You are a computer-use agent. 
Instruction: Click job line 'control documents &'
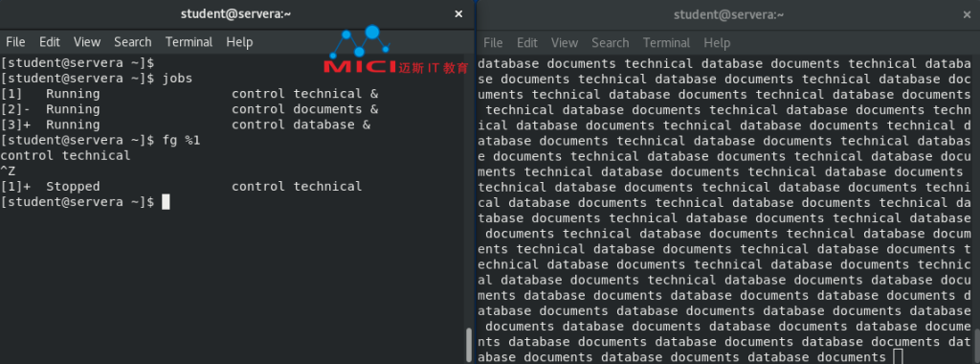pyautogui.click(x=305, y=109)
